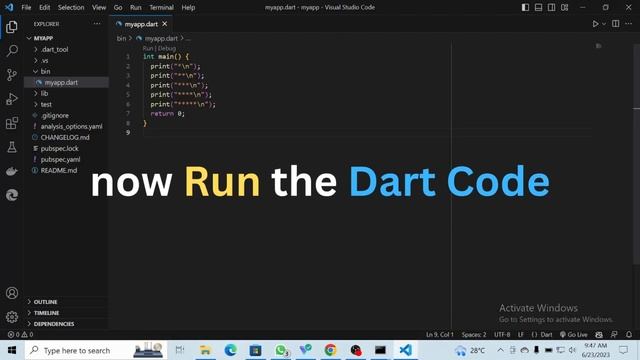
Task: Open notifications bell in status bar
Action: [x=629, y=334]
